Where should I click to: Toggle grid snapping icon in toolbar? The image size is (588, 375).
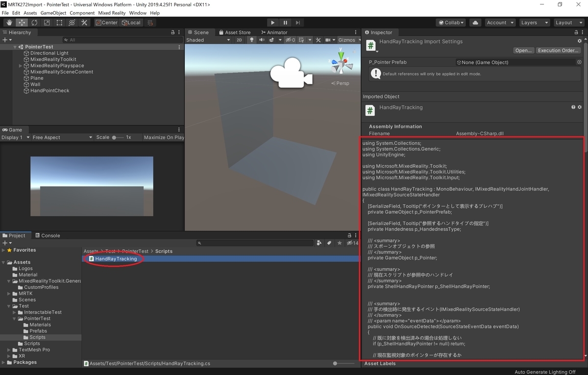150,23
